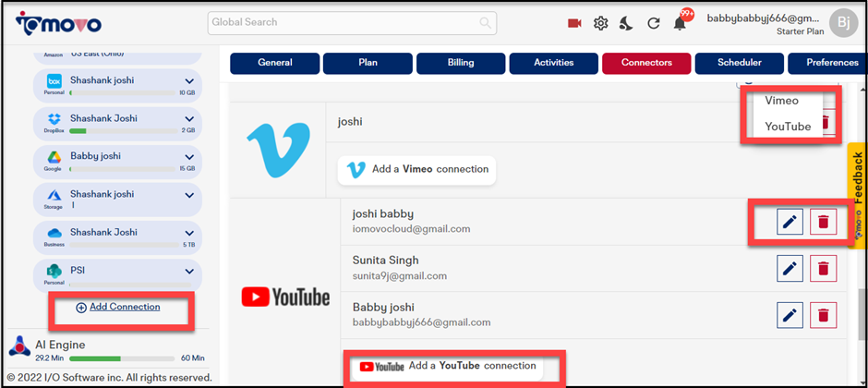This screenshot has width=868, height=388.
Task: Open the notifications bell icon
Action: pos(680,23)
